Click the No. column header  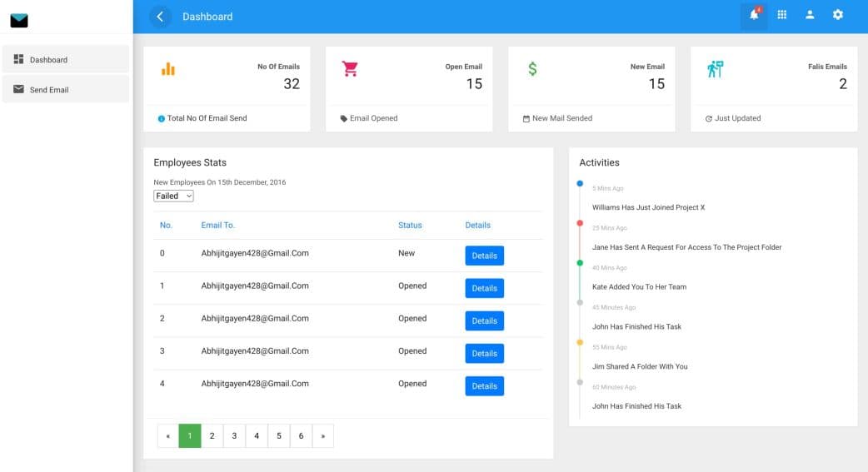pos(166,226)
